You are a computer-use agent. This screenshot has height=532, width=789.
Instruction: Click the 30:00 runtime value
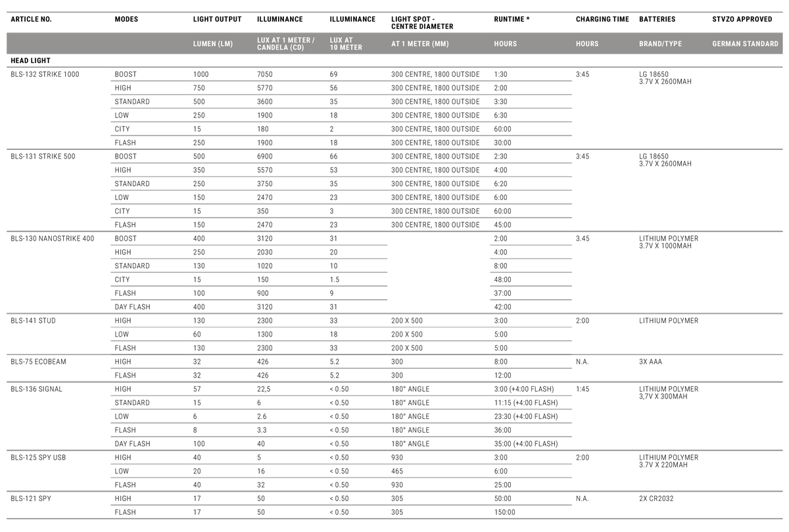point(502,143)
